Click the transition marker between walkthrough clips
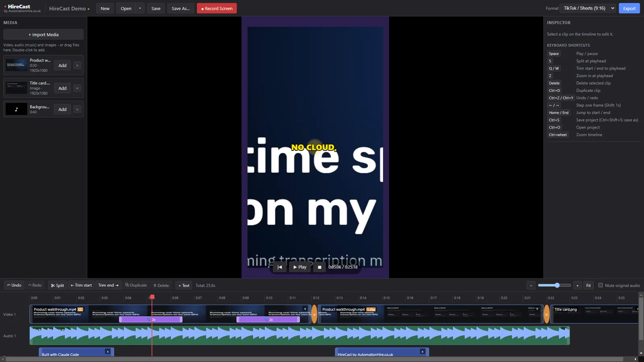The image size is (644, 362). pos(314,315)
